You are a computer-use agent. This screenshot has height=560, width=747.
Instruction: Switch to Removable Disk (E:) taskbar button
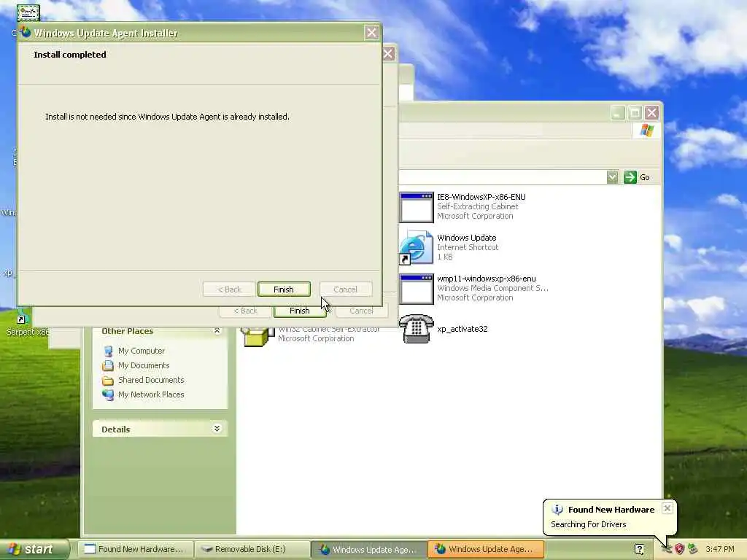pos(252,549)
